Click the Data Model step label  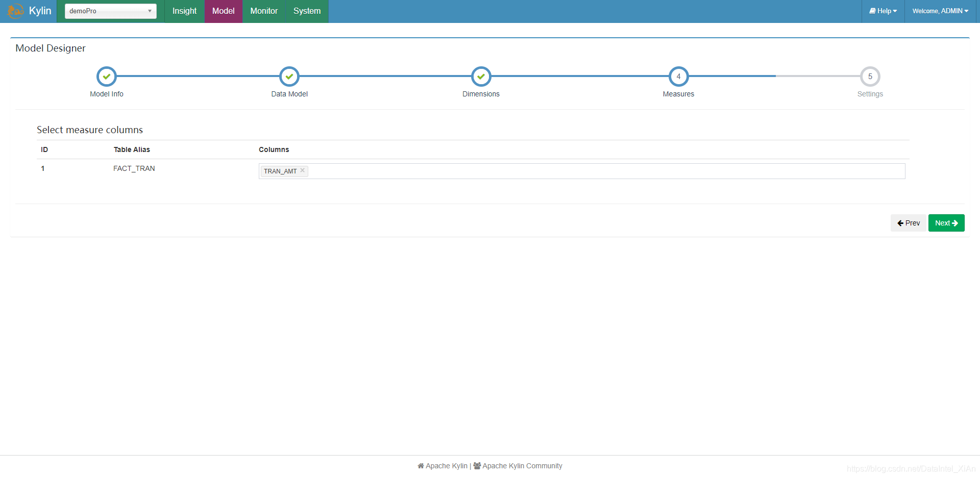[x=289, y=94]
